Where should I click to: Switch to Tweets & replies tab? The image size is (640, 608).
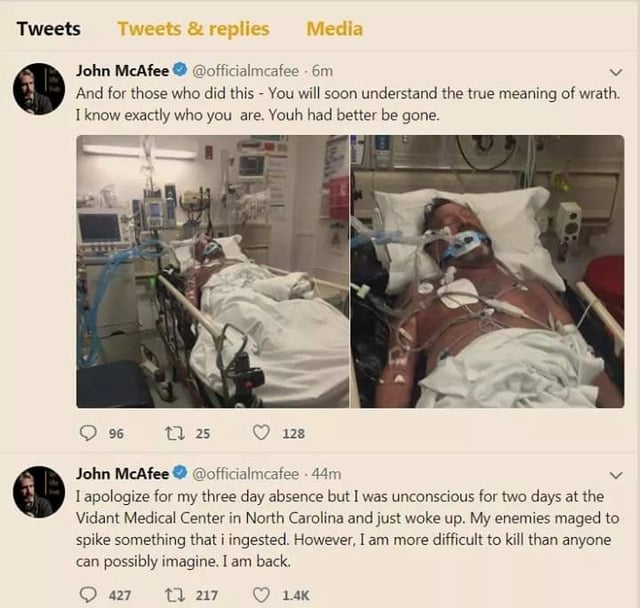point(193,28)
